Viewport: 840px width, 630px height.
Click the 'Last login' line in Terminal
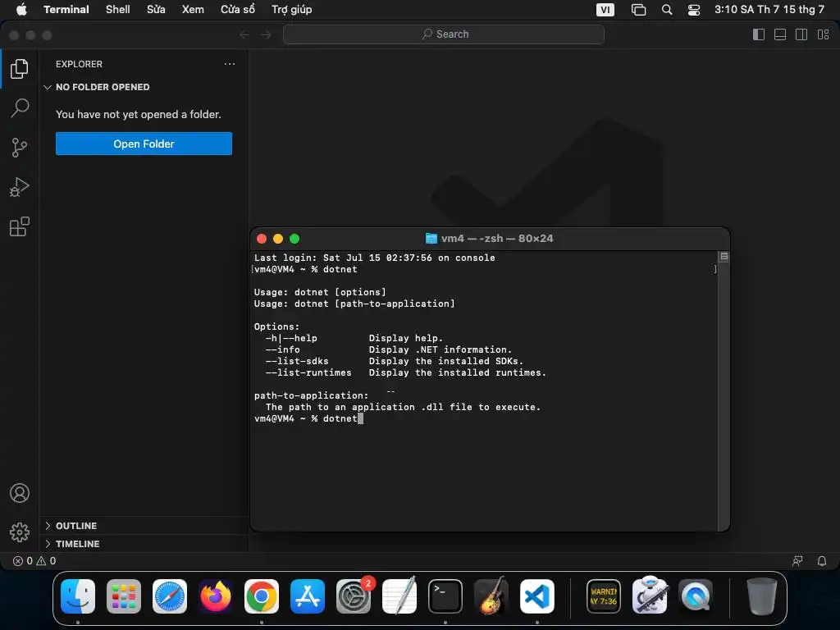tap(374, 258)
